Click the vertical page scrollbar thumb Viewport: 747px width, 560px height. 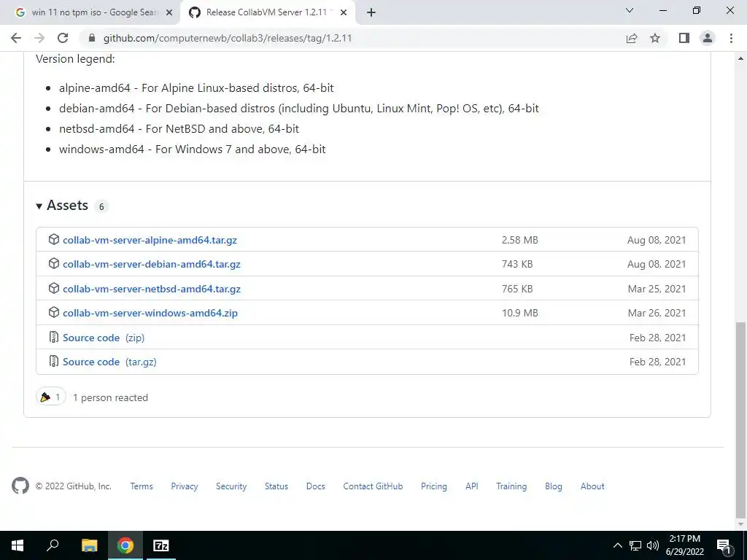741,420
